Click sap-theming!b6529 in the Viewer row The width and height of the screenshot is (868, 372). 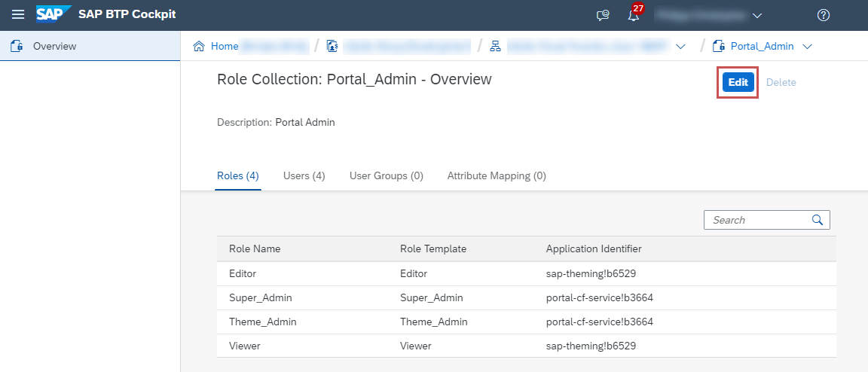point(591,346)
